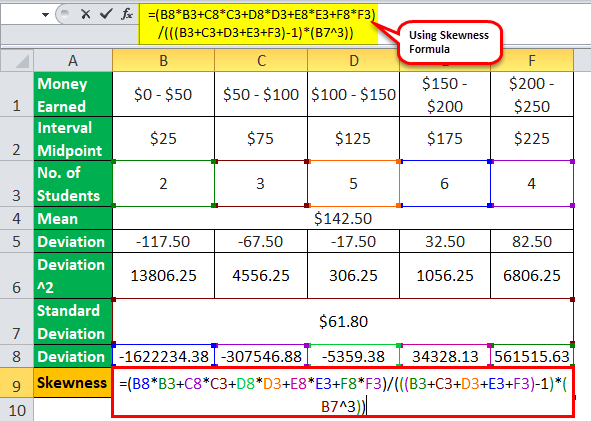The width and height of the screenshot is (591, 421).
Task: Select column B header
Action: pos(163,61)
